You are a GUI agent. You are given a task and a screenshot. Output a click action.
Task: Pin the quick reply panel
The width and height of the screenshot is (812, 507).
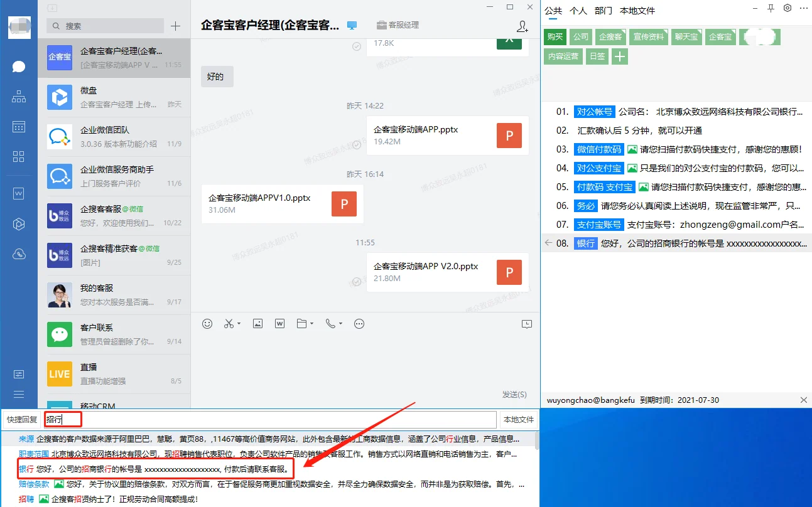coord(771,8)
